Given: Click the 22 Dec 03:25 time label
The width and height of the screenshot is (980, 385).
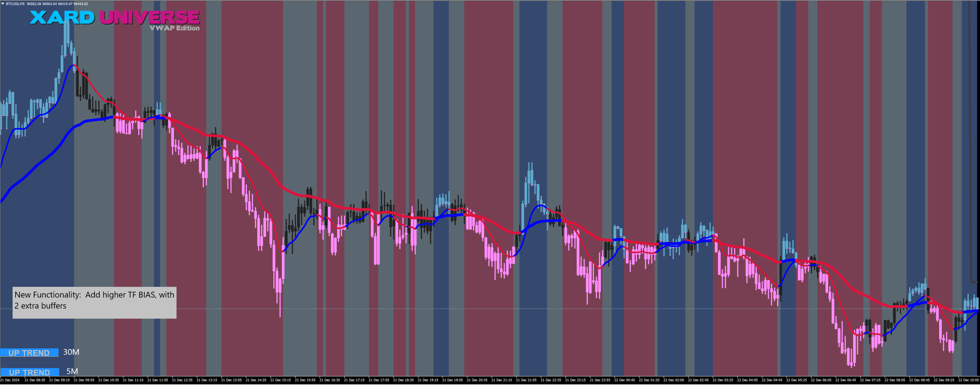Looking at the screenshot, I should click(722, 380).
